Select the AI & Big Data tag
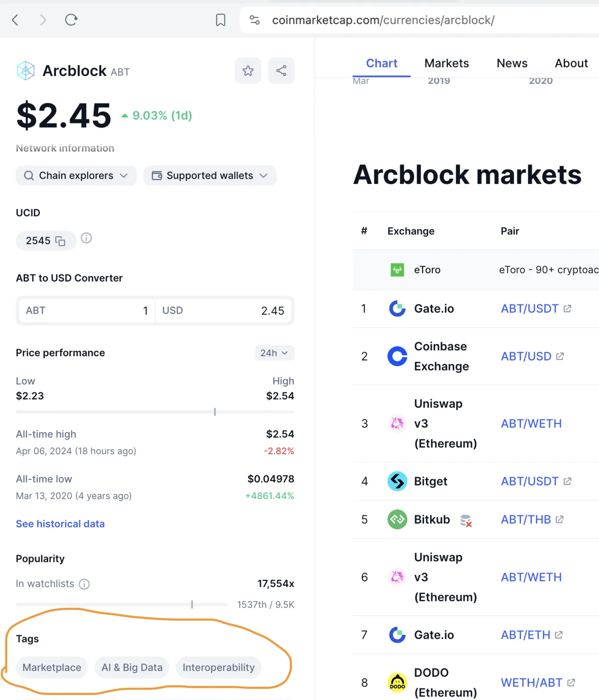The width and height of the screenshot is (599, 700). [x=132, y=668]
